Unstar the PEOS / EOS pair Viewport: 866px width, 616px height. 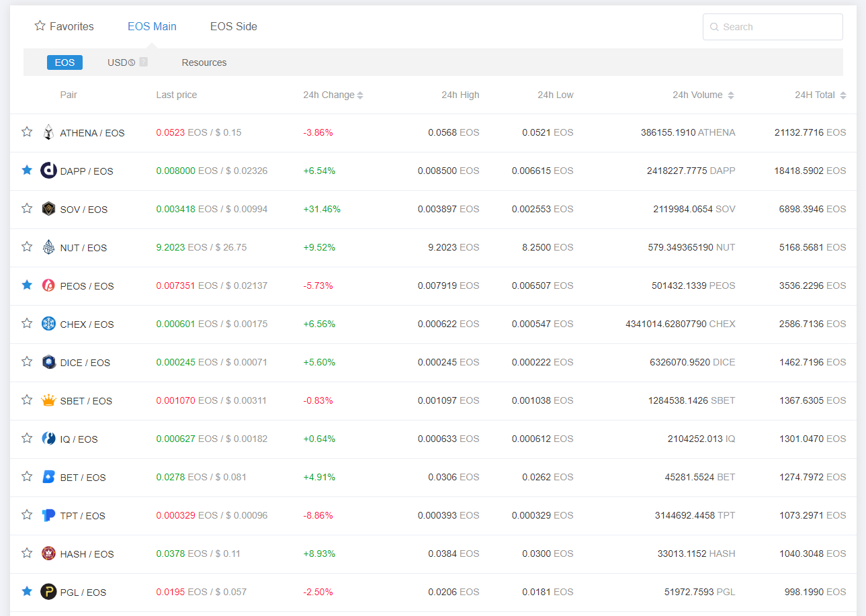coord(27,285)
